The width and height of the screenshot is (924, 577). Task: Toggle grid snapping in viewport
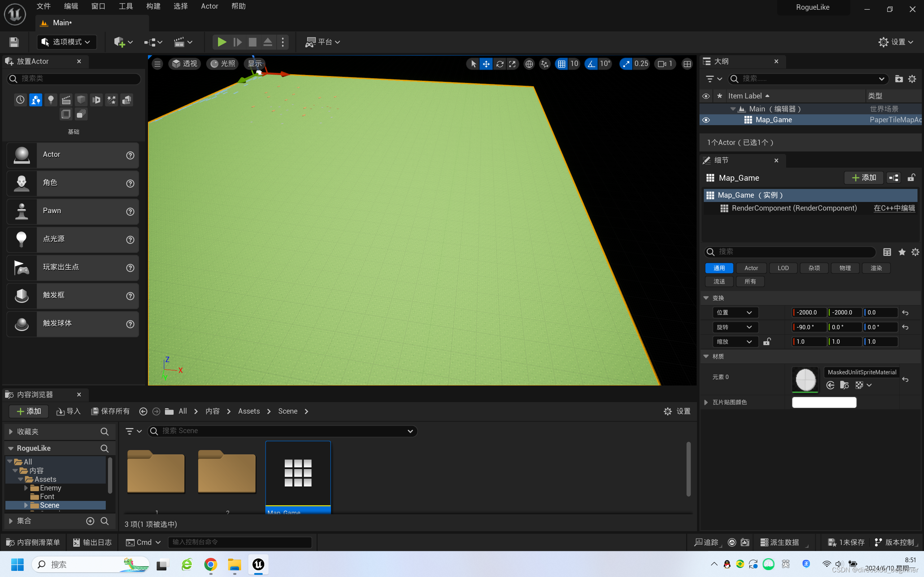click(x=561, y=64)
